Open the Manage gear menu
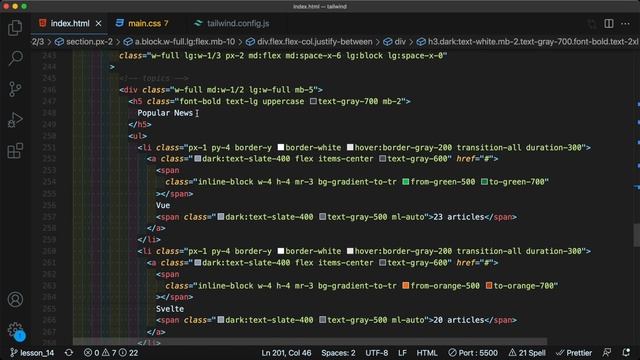 click(x=15, y=330)
